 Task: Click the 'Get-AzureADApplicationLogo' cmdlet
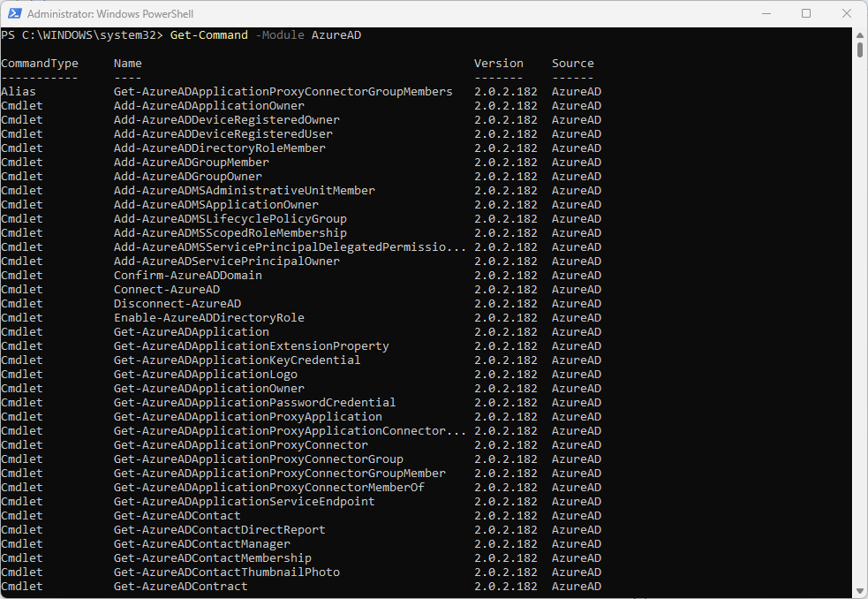[206, 374]
